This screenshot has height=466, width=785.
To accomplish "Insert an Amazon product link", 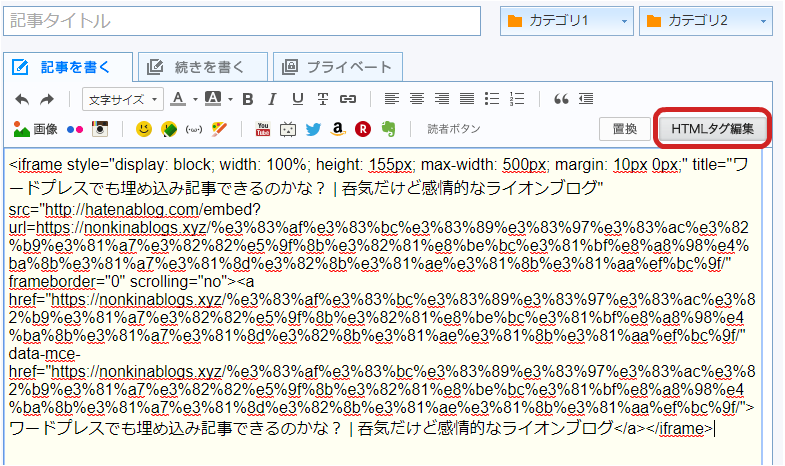I will coord(338,129).
